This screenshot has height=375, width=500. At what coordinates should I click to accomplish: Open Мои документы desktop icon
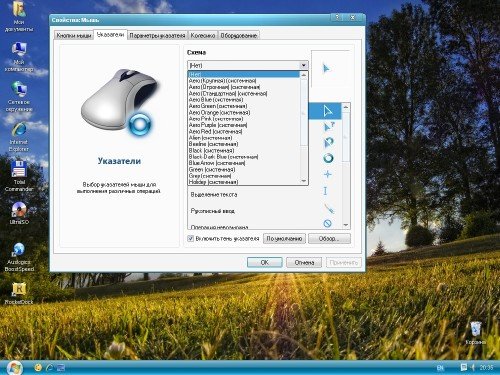pos(19,16)
